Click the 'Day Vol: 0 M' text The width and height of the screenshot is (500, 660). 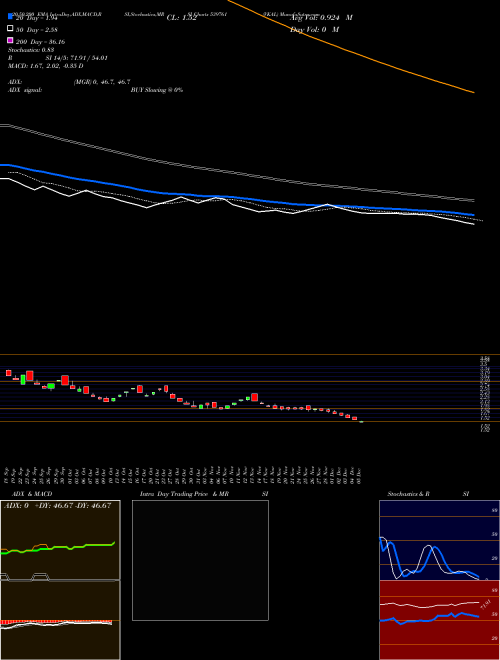click(x=314, y=29)
